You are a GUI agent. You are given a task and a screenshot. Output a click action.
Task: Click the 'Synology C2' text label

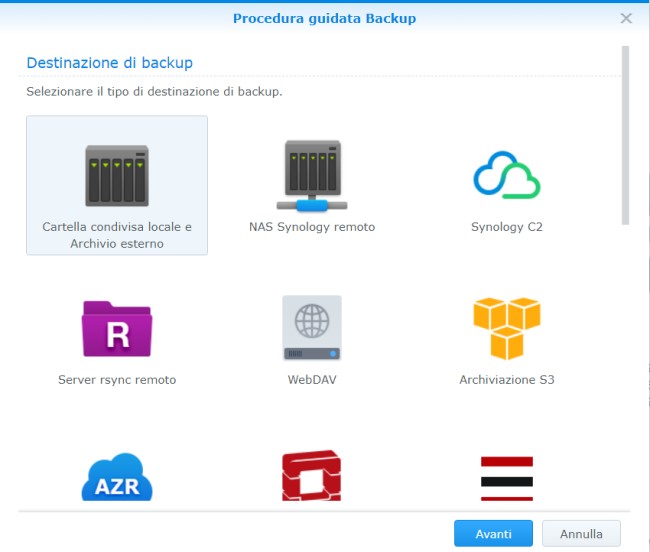pos(507,227)
